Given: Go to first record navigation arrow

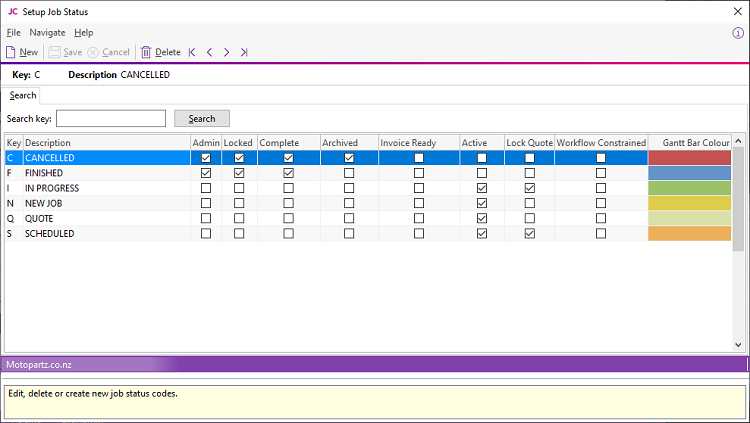Looking at the screenshot, I should point(193,52).
